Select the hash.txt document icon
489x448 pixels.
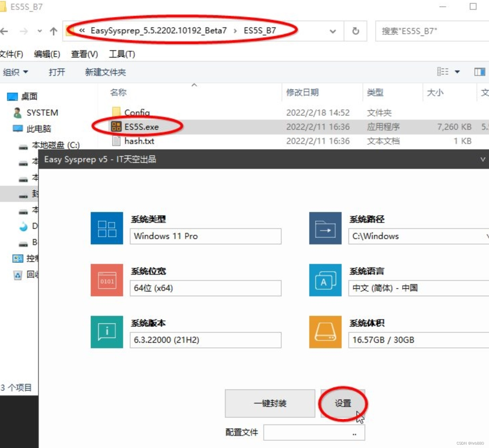116,141
